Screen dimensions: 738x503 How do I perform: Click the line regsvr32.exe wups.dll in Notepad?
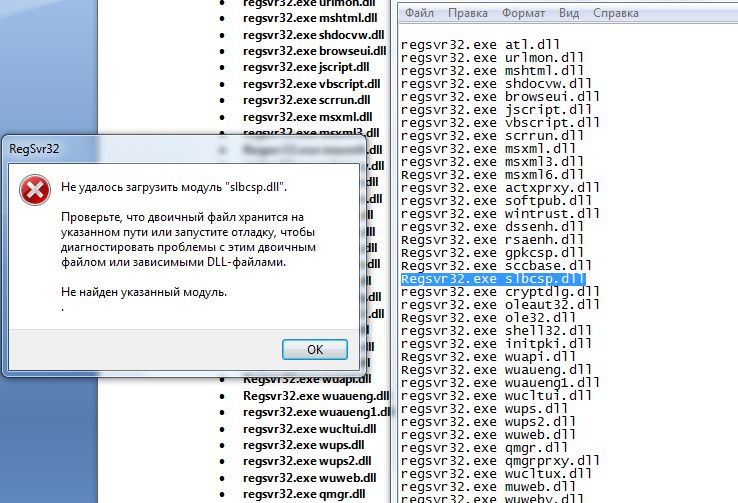click(484, 409)
